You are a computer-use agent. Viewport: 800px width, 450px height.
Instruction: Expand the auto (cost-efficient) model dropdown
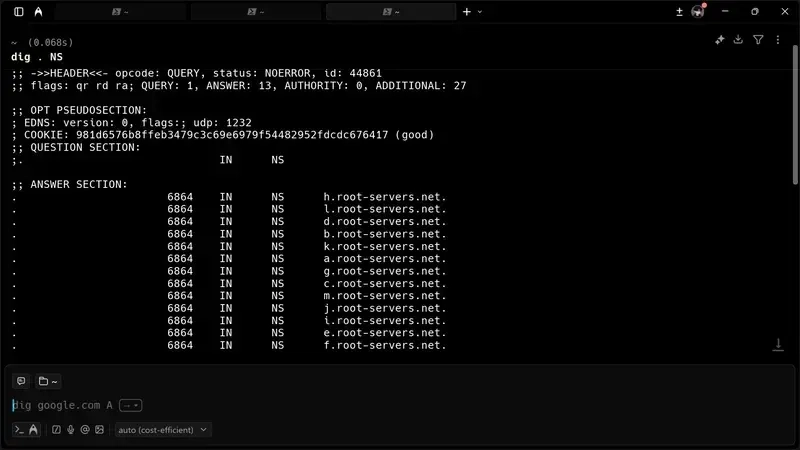pos(163,429)
